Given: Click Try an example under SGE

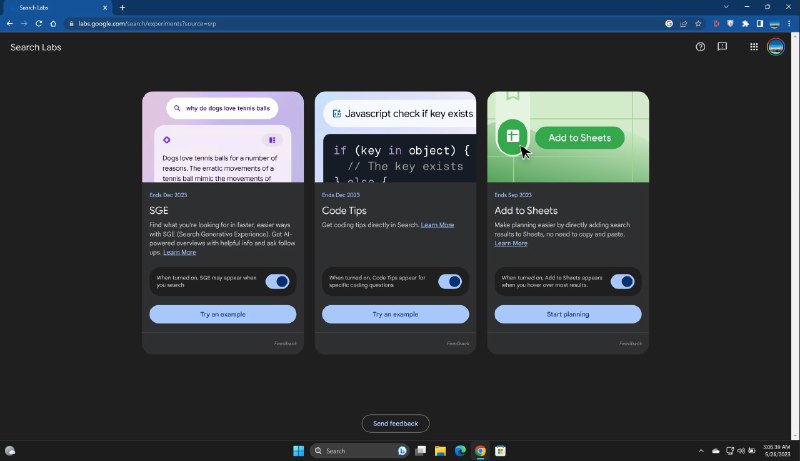Looking at the screenshot, I should click(x=223, y=314).
